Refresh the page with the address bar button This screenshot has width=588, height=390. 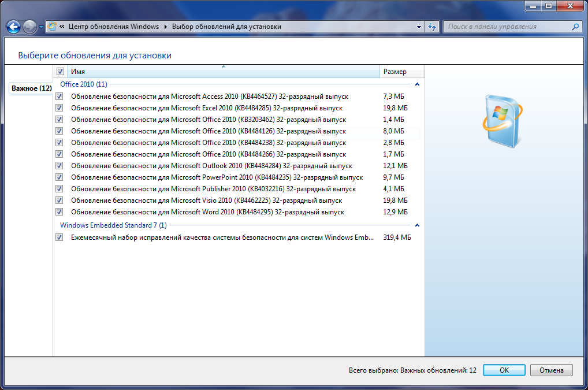point(432,27)
